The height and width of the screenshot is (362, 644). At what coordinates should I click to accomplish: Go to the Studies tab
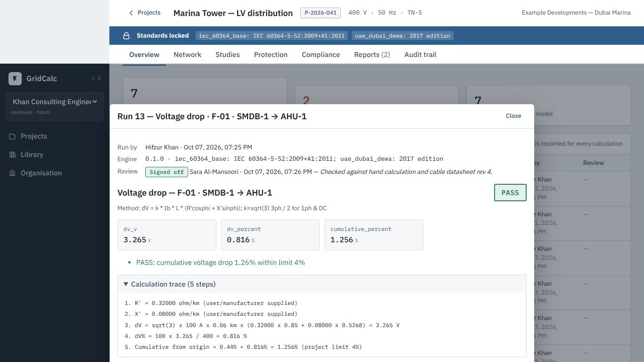[x=228, y=55]
